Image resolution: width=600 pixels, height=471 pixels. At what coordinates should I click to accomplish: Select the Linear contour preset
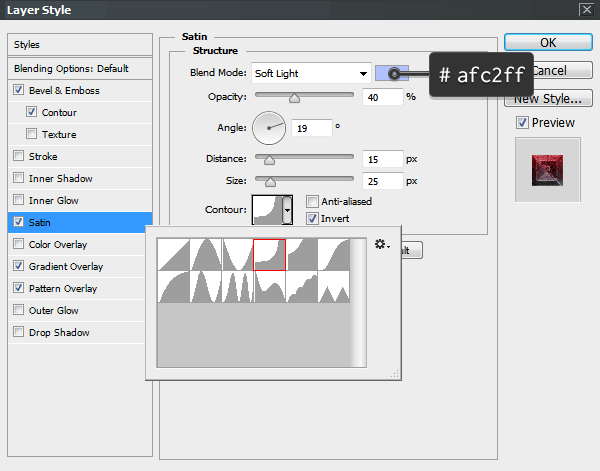click(173, 254)
